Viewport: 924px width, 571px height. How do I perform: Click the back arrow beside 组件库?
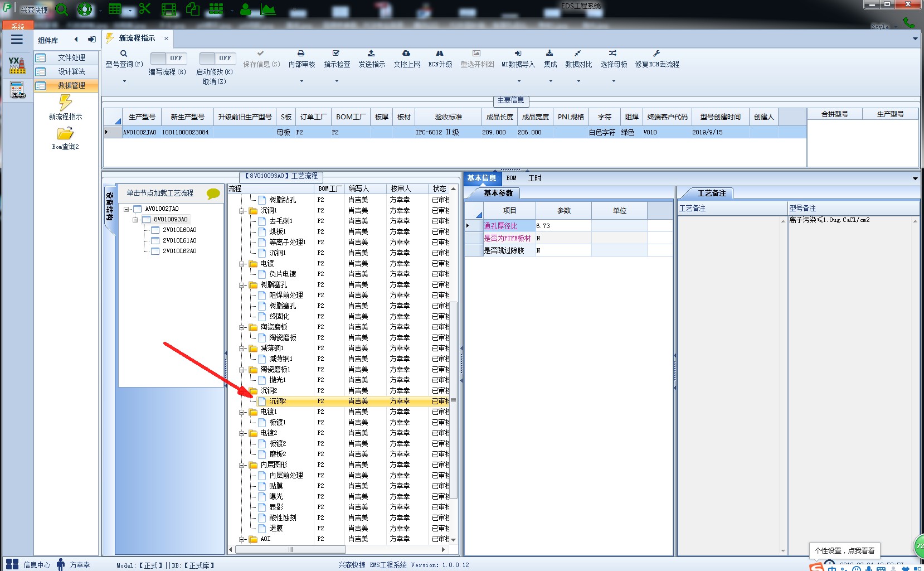(x=76, y=40)
